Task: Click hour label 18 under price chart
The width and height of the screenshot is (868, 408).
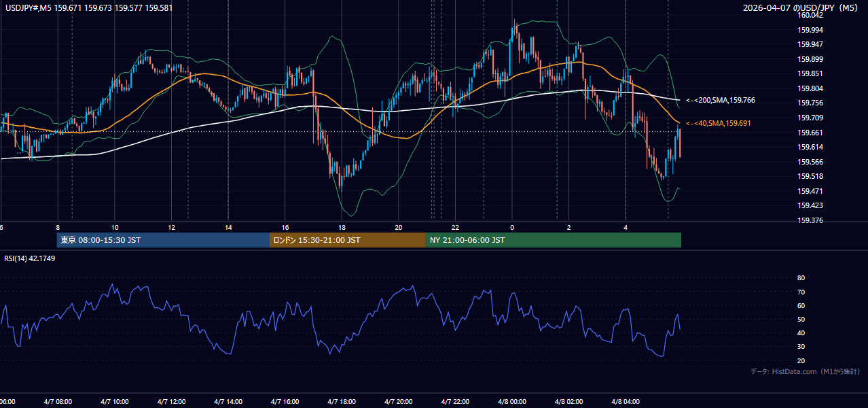Action: pyautogui.click(x=342, y=227)
